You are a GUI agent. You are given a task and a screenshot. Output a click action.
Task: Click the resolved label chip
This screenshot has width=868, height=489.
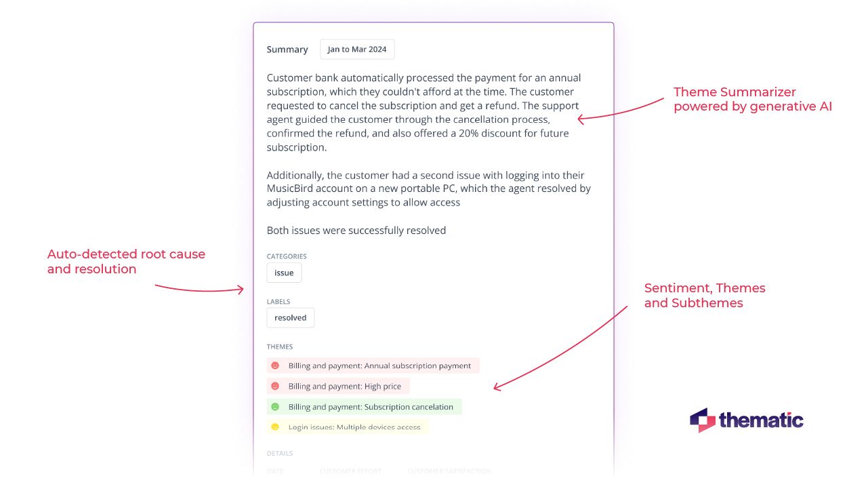[x=290, y=317]
